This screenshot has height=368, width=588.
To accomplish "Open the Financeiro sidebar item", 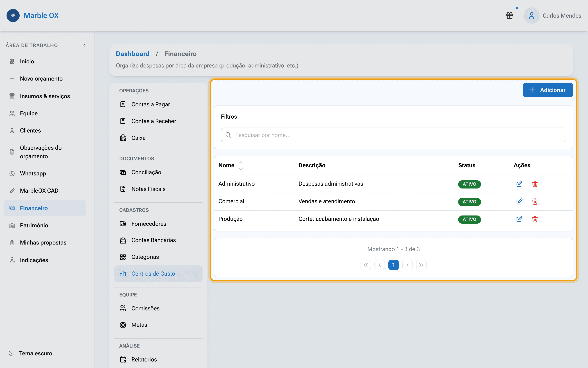I will tap(45, 208).
